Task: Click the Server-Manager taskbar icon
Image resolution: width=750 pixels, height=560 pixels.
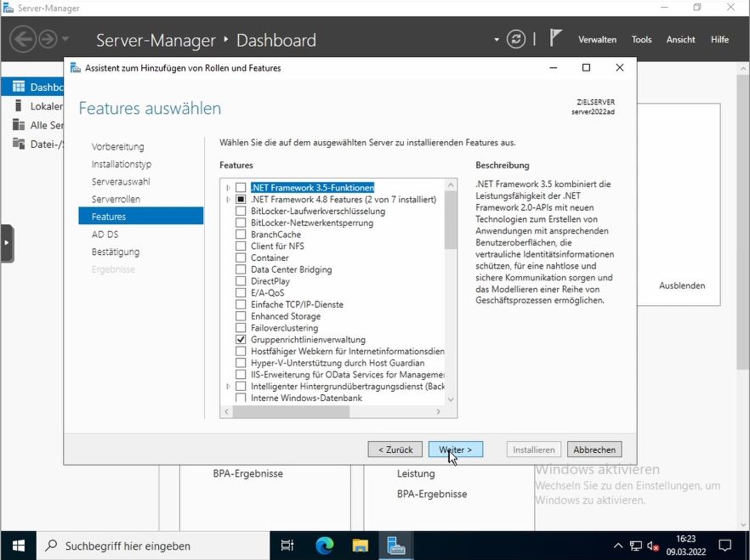Action: (396, 546)
